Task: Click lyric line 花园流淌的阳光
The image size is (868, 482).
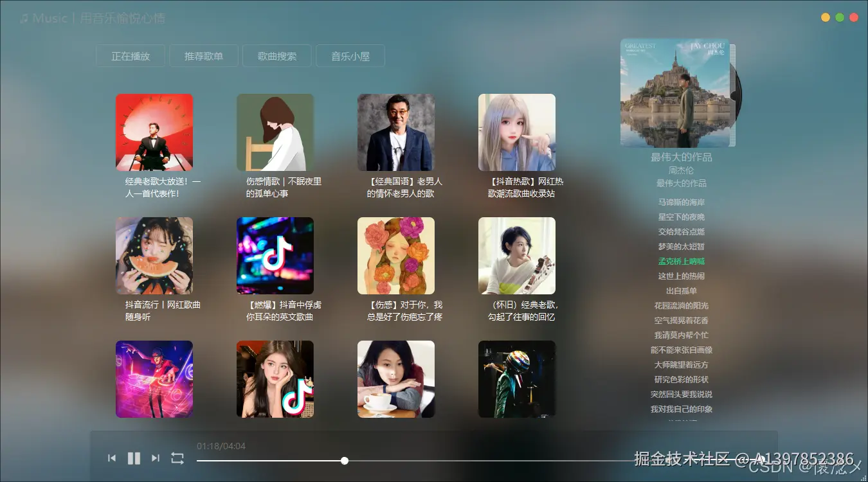Action: point(682,305)
